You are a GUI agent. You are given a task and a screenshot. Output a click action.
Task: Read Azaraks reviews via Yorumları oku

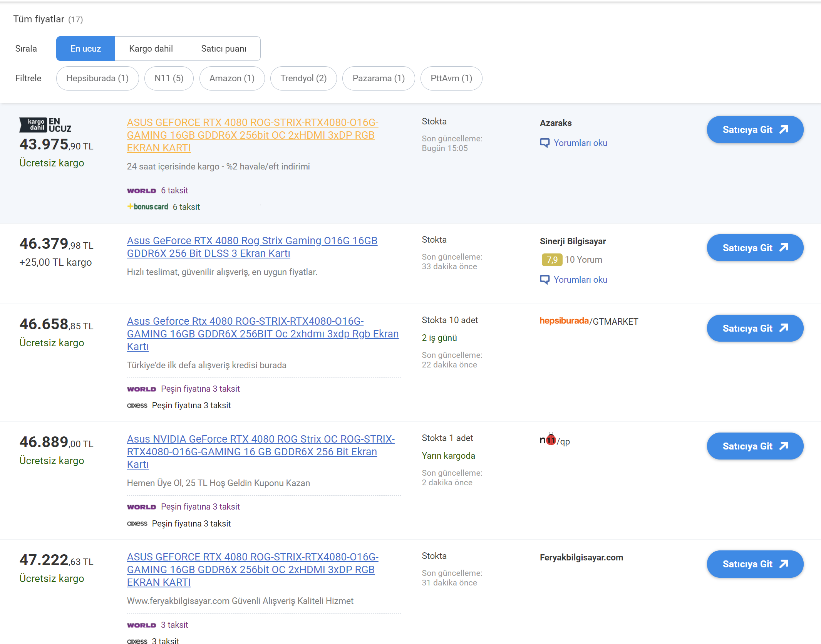[580, 143]
